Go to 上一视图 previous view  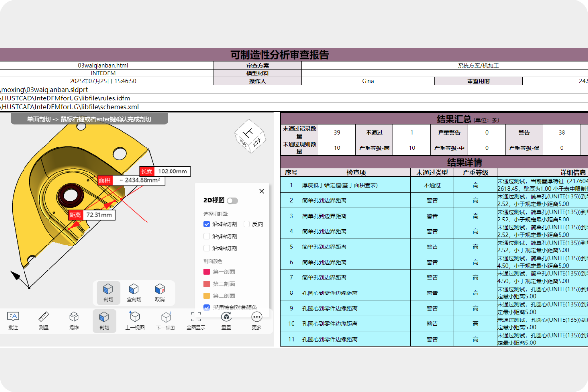click(135, 320)
